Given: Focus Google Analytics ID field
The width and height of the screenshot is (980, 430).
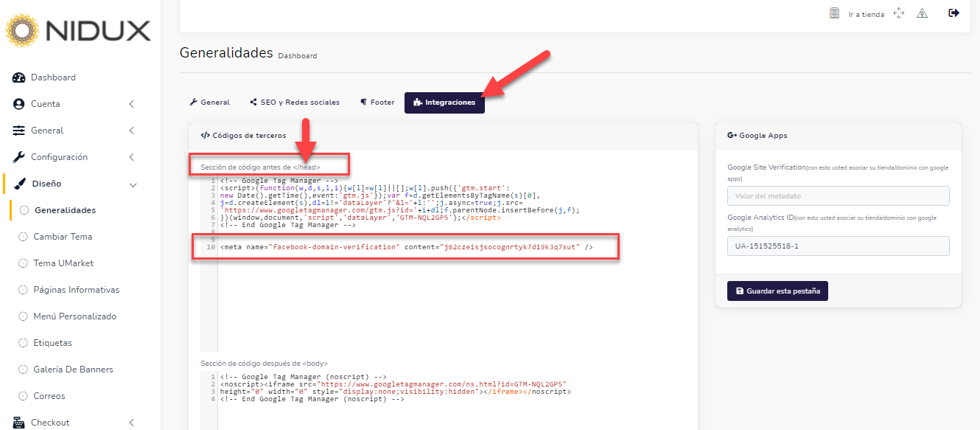Looking at the screenshot, I should pyautogui.click(x=838, y=246).
